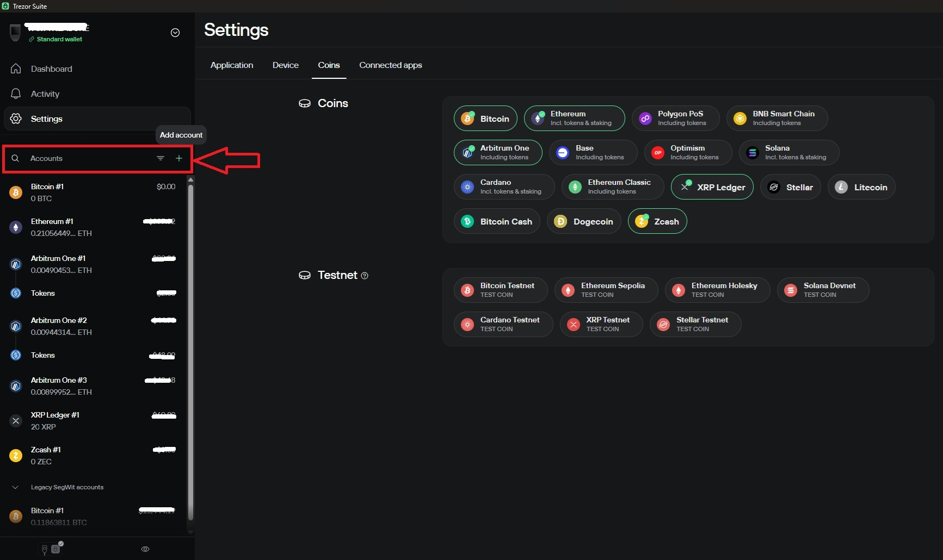Enable Stellar Testnet test coin

point(695,324)
